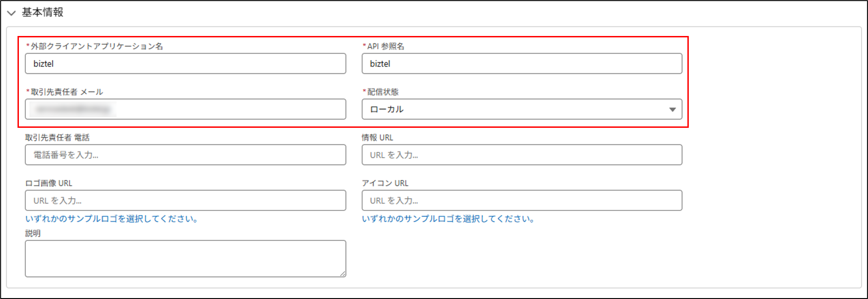Click the 外部クライアントアプリケーション名 field label

(97, 46)
